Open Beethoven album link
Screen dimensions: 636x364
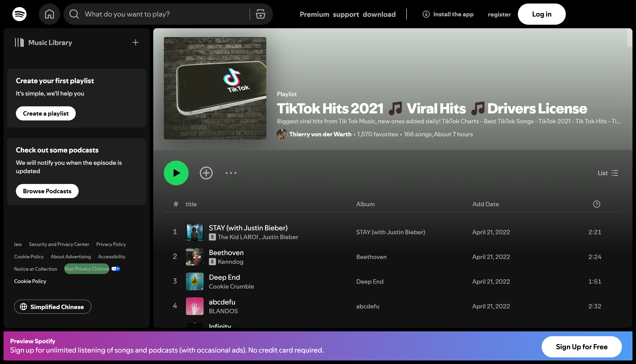coord(371,257)
